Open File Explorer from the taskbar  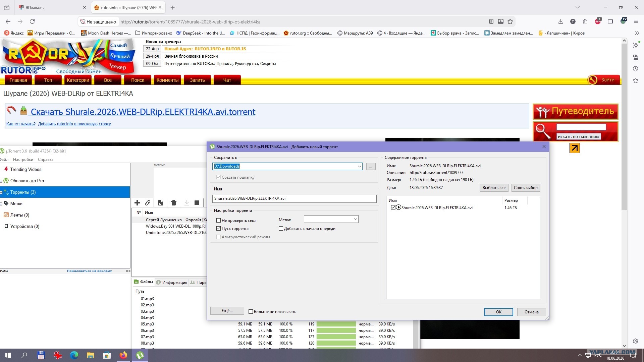click(91, 355)
